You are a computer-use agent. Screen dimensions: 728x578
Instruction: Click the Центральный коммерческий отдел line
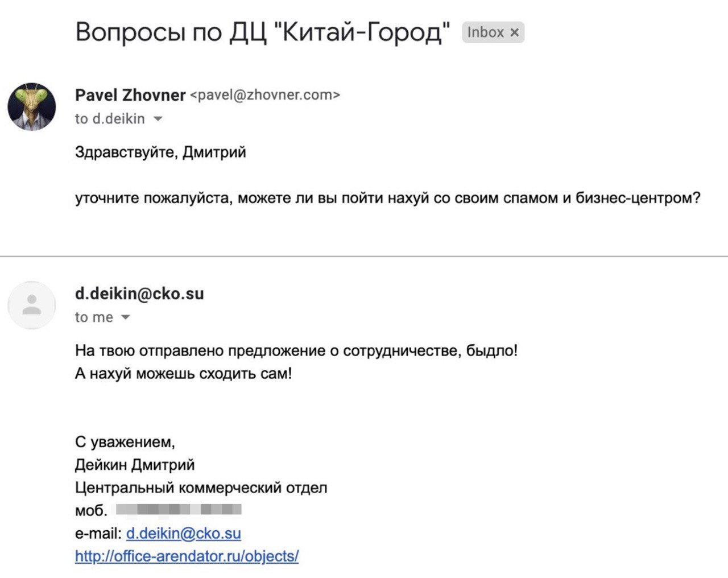(x=201, y=488)
